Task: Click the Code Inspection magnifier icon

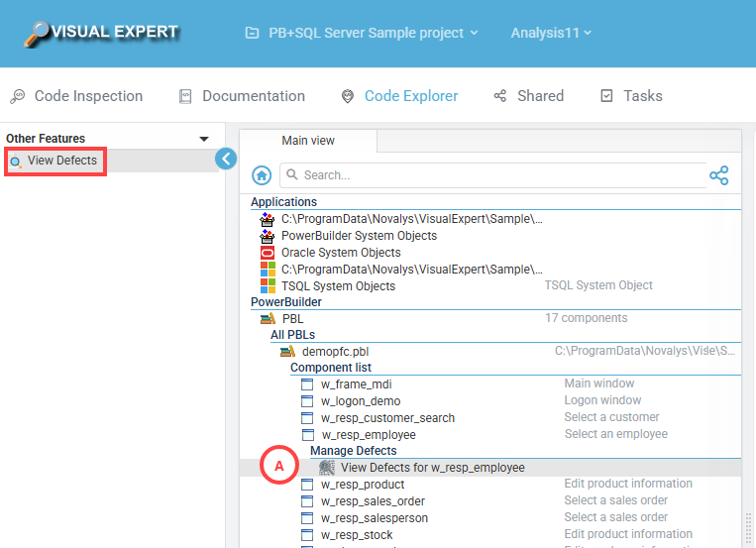Action: click(18, 96)
